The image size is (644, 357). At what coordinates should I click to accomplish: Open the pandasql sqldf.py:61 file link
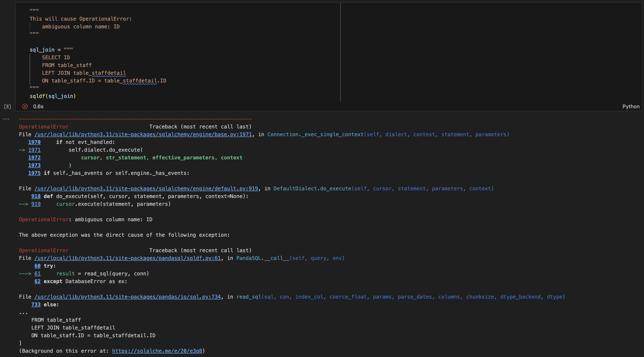(x=127, y=258)
